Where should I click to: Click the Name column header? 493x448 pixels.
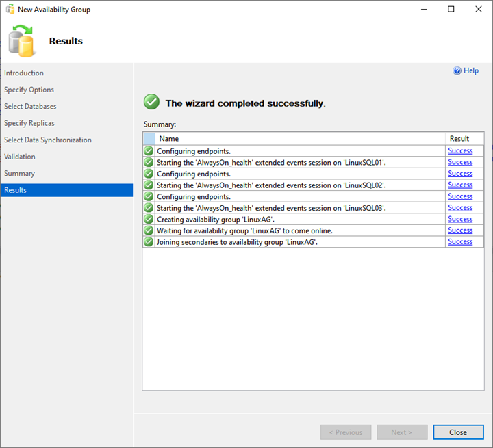pyautogui.click(x=300, y=139)
